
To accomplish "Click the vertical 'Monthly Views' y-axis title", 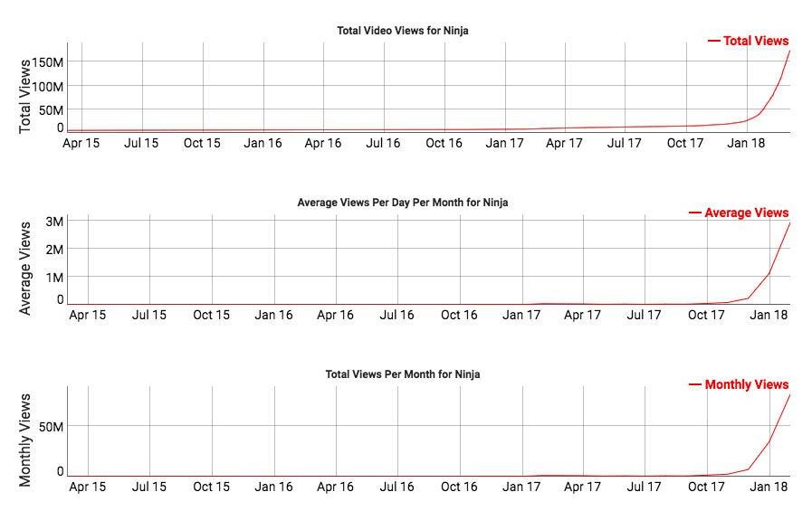I will [x=25, y=440].
